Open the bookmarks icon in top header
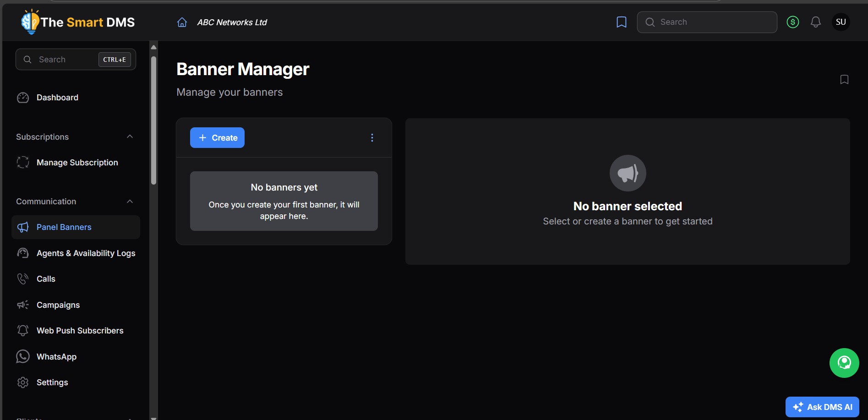 point(621,22)
